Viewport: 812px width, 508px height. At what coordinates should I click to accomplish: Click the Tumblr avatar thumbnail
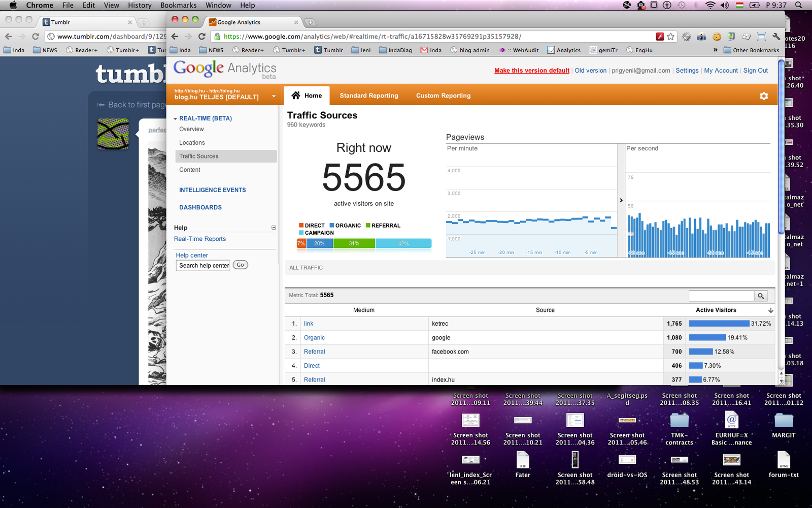113,134
